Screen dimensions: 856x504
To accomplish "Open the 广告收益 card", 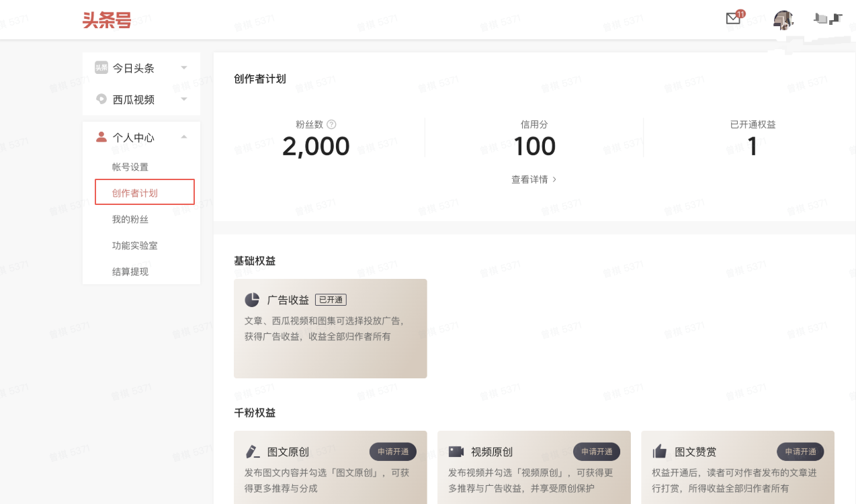I will (331, 329).
